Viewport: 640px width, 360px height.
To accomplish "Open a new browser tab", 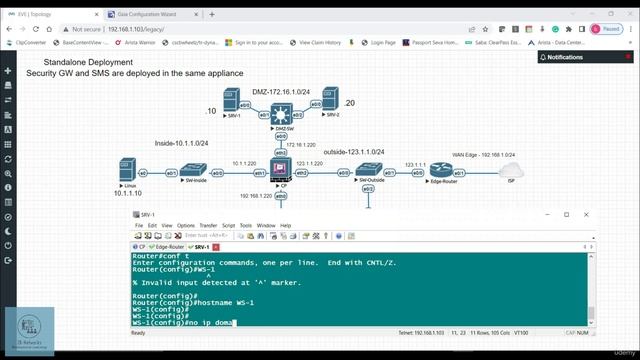I will (212, 14).
